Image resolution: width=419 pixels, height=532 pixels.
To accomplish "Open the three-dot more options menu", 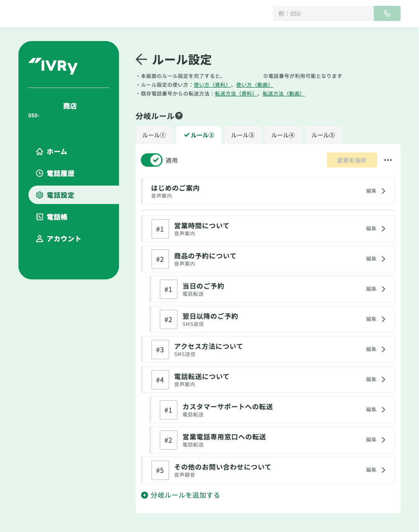I will pyautogui.click(x=388, y=160).
